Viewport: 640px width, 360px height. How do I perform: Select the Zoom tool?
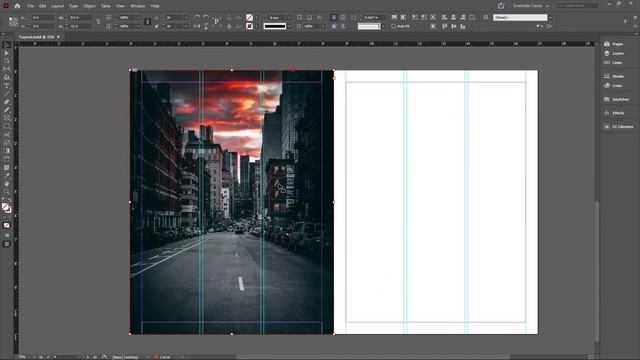click(7, 192)
